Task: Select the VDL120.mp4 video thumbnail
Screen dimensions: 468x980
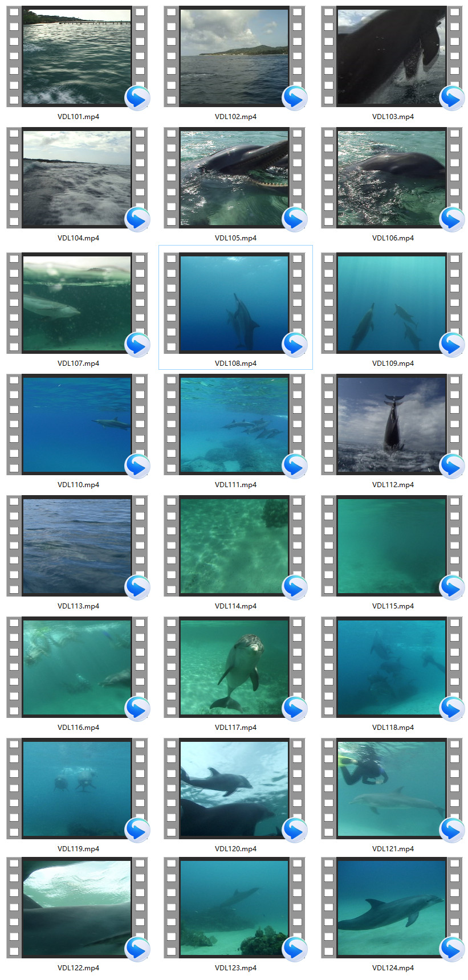Action: (x=234, y=789)
